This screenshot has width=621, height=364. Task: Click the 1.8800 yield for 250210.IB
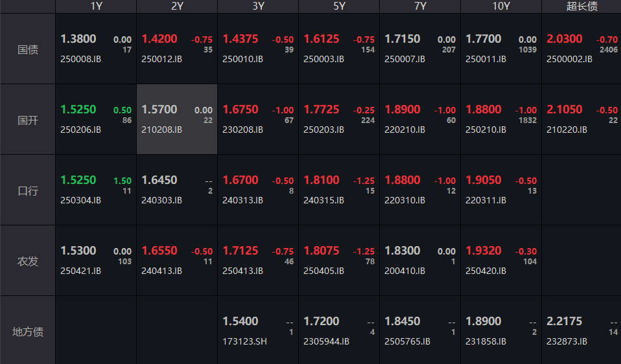click(484, 109)
